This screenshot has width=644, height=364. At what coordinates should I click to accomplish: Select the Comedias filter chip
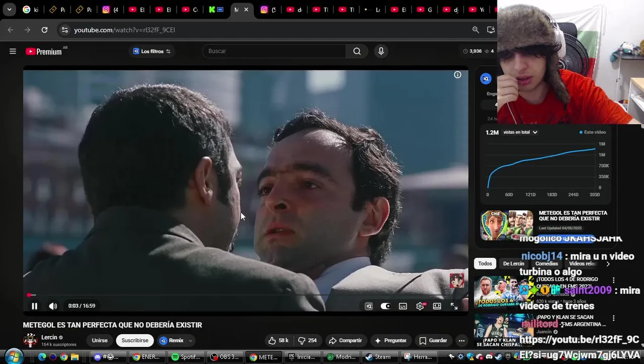pyautogui.click(x=547, y=263)
